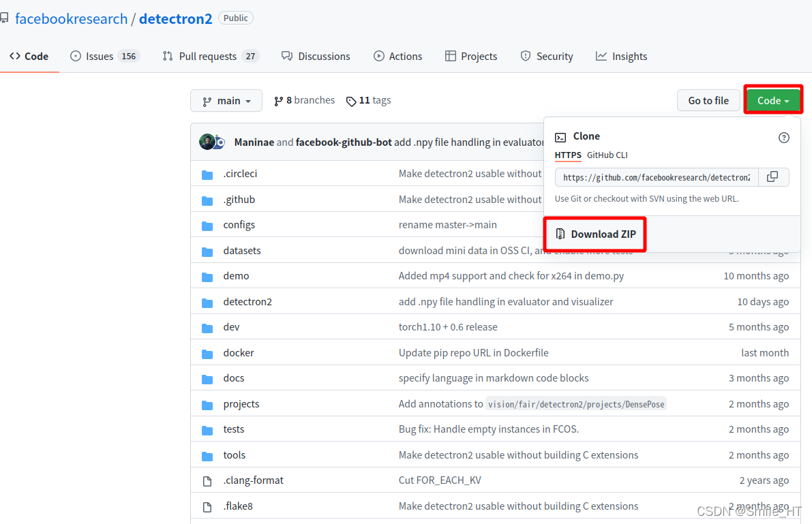Viewport: 812px width, 524px height.
Task: Open the demo folder
Action: [x=236, y=276]
